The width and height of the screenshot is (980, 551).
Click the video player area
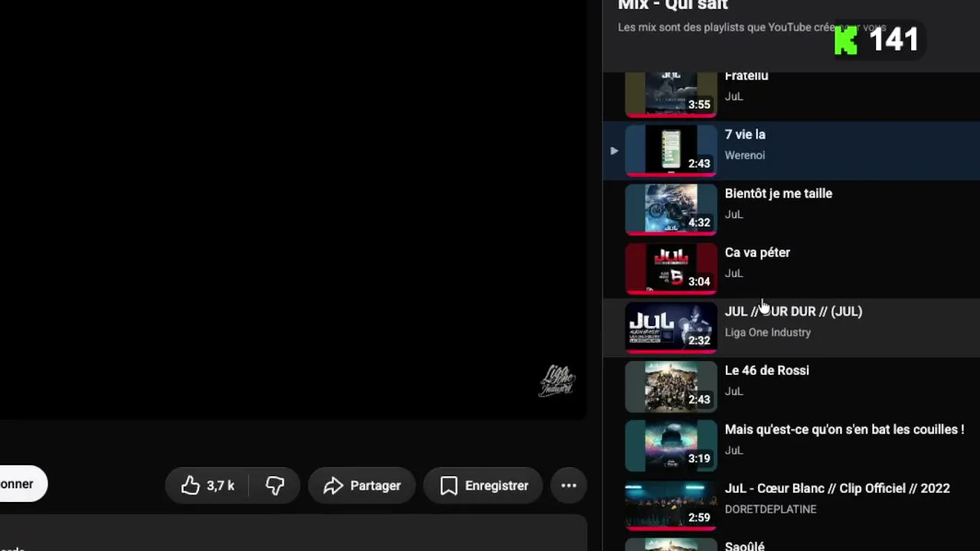293,208
